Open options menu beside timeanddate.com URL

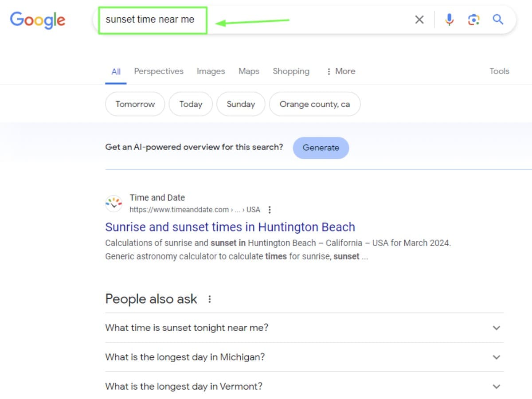point(270,210)
